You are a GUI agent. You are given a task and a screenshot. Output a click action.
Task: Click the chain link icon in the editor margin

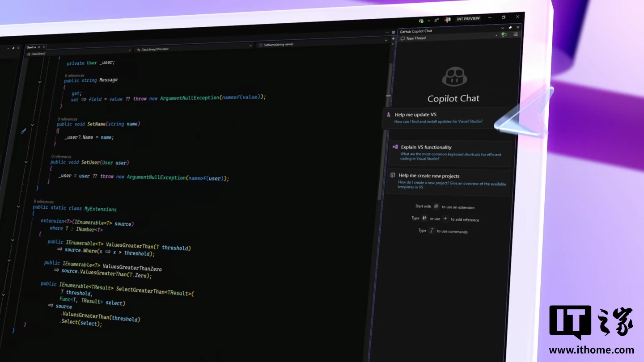pyautogui.click(x=24, y=131)
